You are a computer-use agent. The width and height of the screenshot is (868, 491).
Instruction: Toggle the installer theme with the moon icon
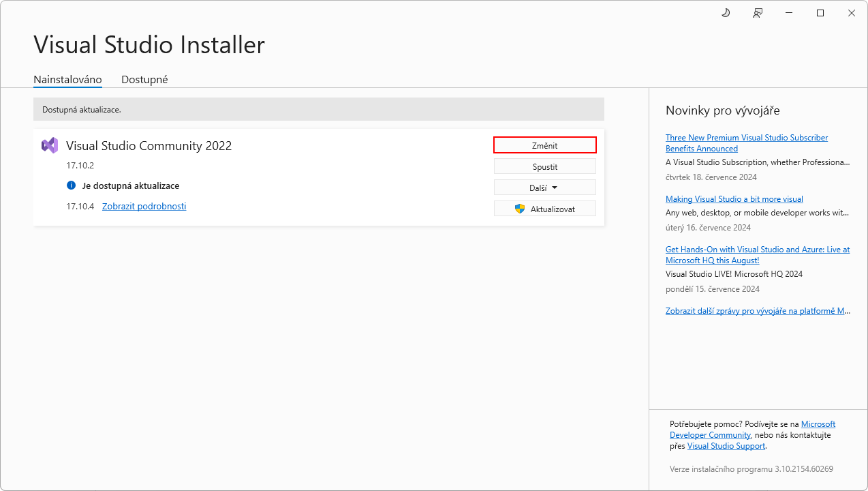[725, 12]
